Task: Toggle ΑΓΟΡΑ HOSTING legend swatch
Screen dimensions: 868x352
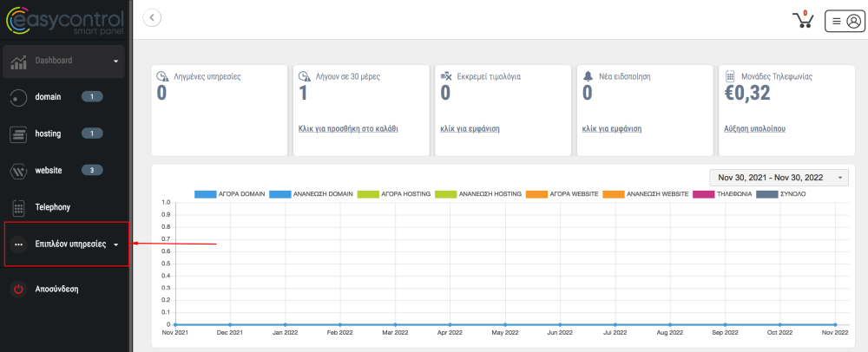Action: 369,194
